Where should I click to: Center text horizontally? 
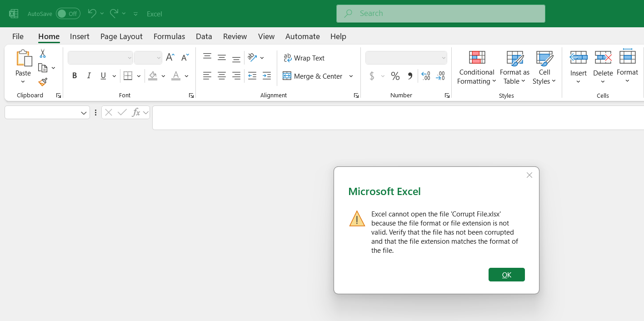(222, 76)
